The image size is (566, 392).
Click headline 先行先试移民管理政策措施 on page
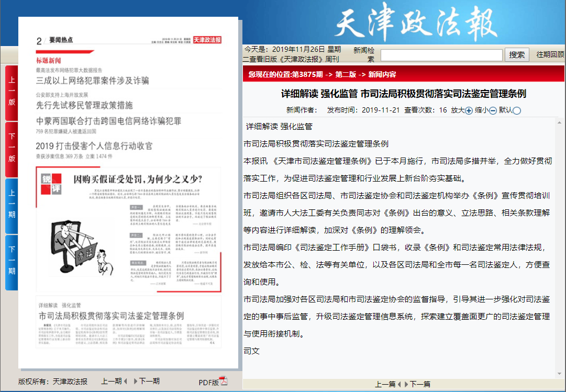pyautogui.click(x=84, y=105)
